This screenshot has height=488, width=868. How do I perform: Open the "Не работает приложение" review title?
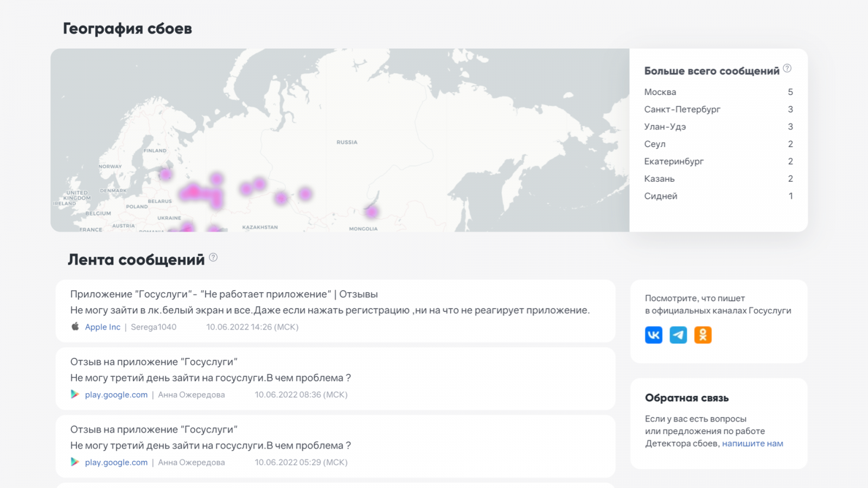pos(224,294)
